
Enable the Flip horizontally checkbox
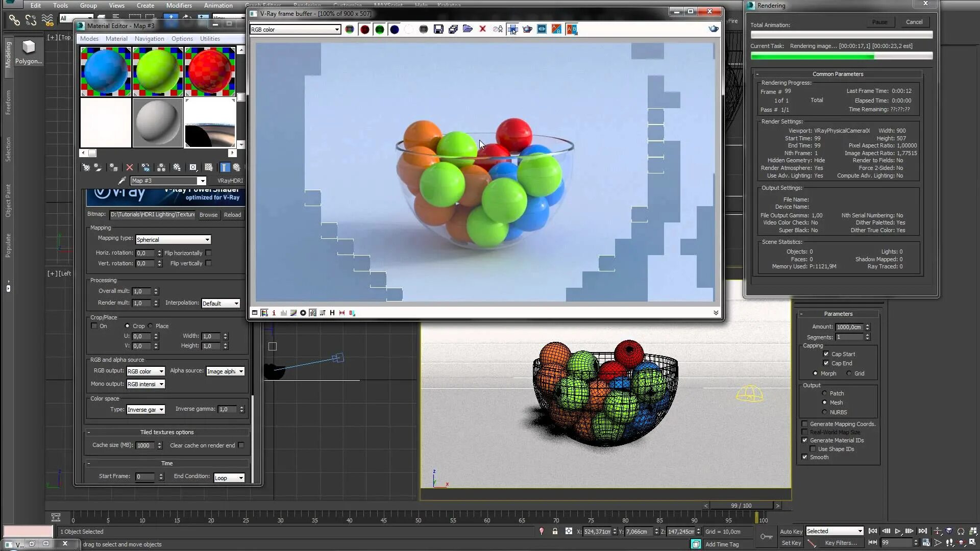tap(208, 253)
